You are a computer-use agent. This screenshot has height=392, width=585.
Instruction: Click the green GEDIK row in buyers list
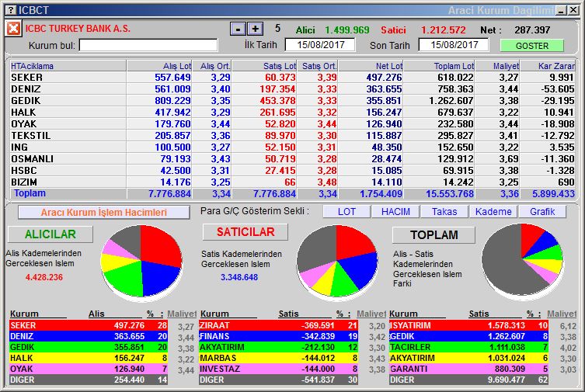tap(89, 347)
